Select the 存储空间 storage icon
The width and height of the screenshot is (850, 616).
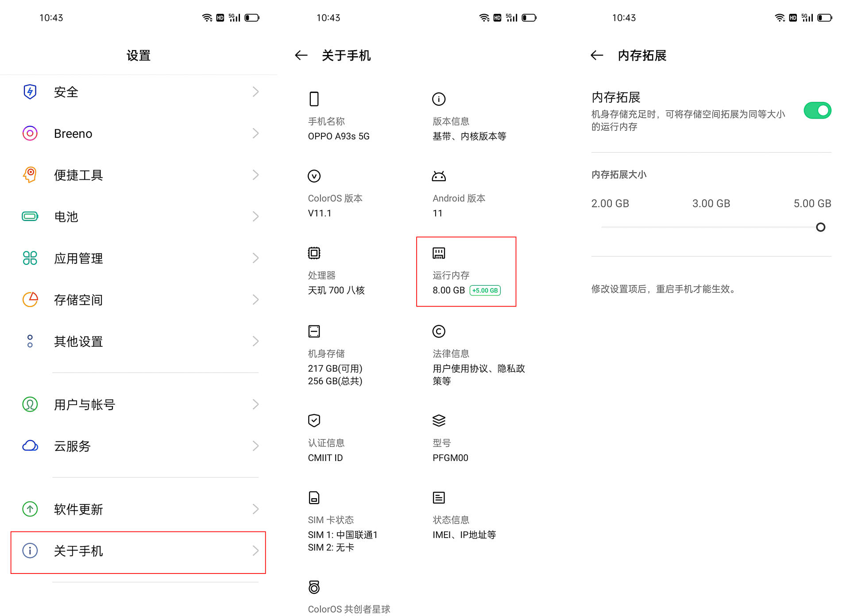tap(29, 299)
